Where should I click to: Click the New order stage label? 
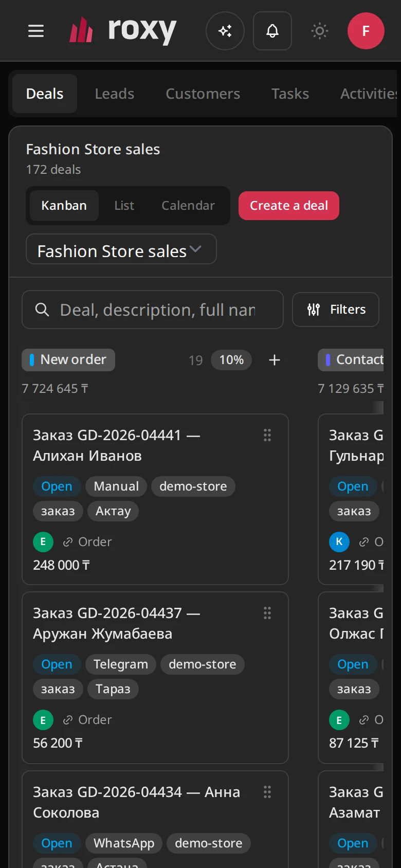(x=68, y=360)
